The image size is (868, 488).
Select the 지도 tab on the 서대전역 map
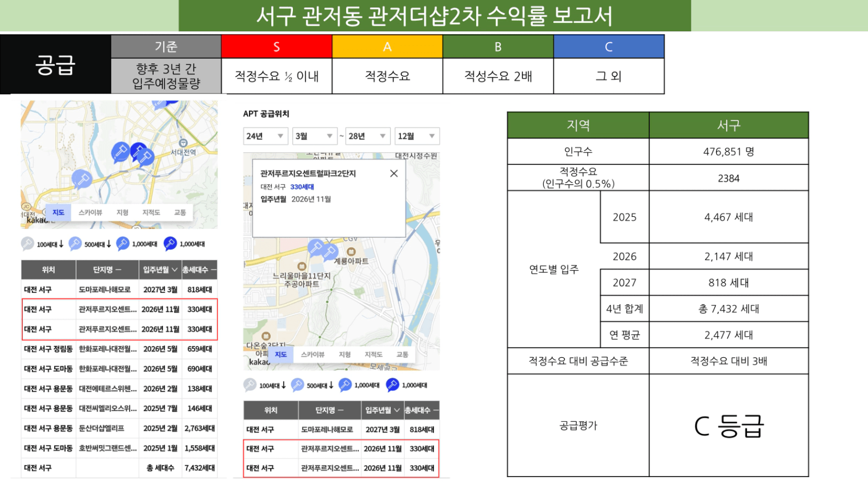click(x=58, y=212)
